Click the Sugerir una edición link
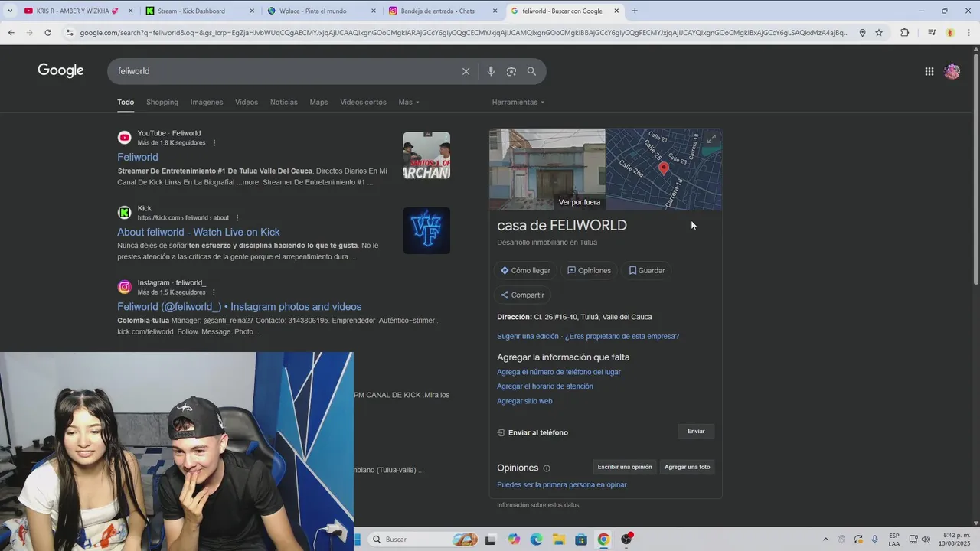Viewport: 980px width, 551px height. (x=528, y=336)
